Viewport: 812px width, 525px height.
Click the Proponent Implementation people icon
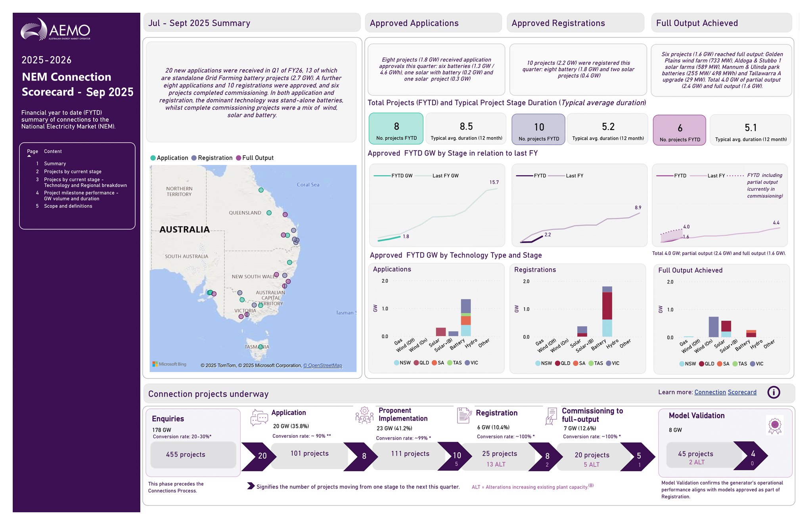(364, 415)
